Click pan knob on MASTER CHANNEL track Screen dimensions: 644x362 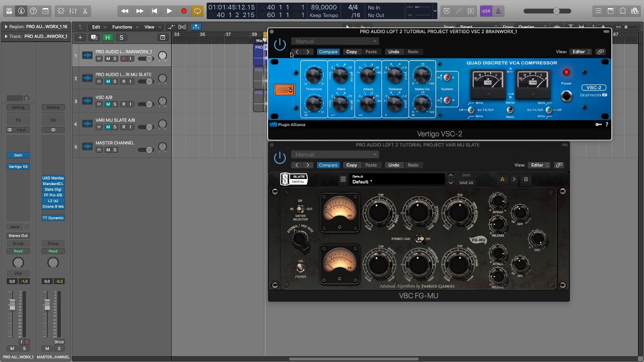point(162,147)
